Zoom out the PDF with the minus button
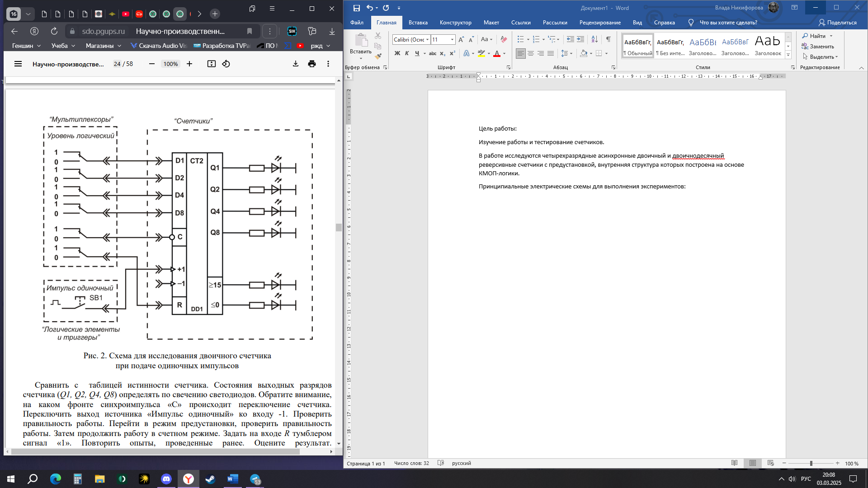The width and height of the screenshot is (868, 488). (x=152, y=64)
